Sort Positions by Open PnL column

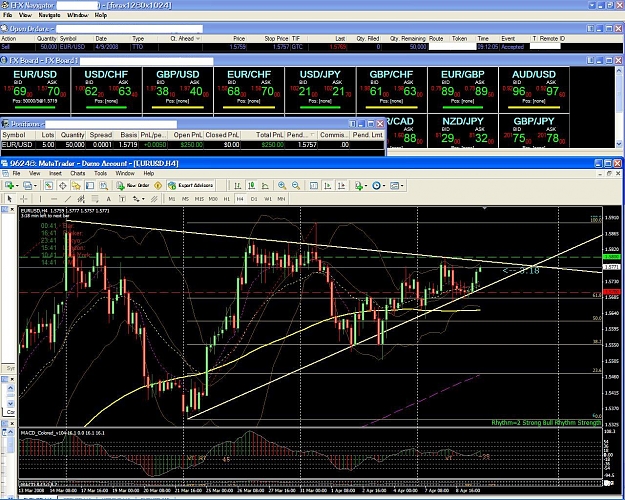187,135
